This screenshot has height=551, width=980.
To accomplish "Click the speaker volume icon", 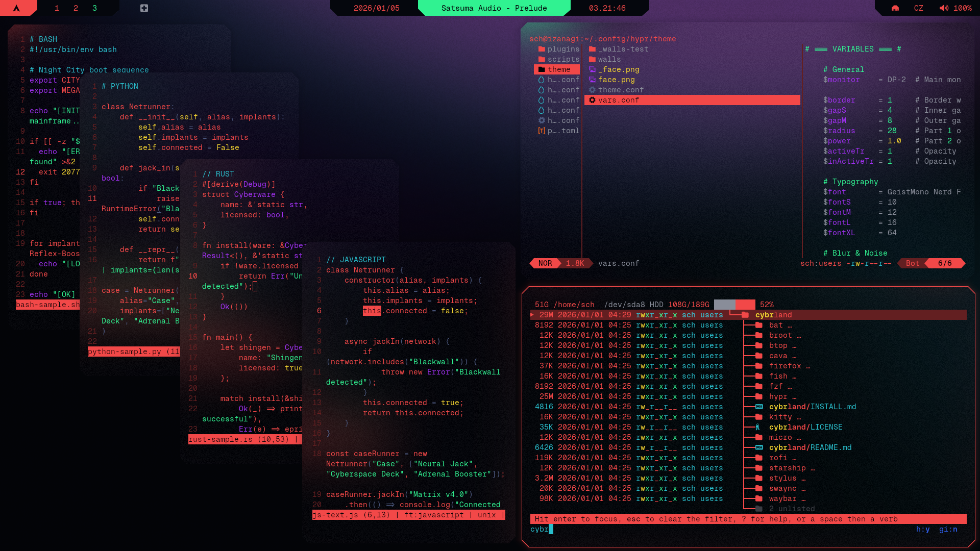I will point(944,8).
